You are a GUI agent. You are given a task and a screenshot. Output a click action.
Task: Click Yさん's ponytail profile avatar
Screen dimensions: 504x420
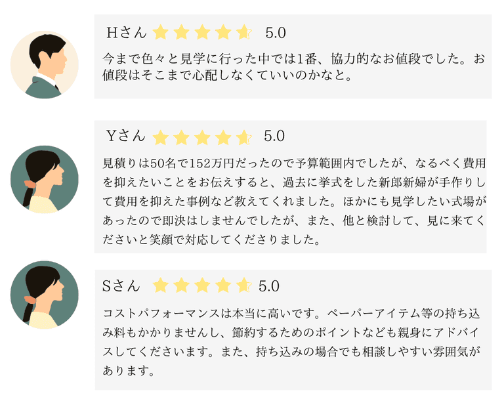point(45,179)
